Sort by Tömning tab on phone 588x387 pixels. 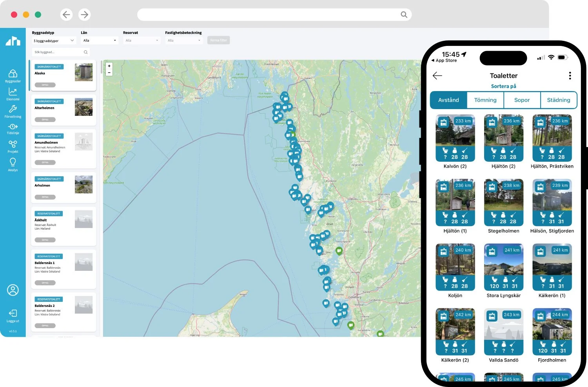tap(485, 100)
